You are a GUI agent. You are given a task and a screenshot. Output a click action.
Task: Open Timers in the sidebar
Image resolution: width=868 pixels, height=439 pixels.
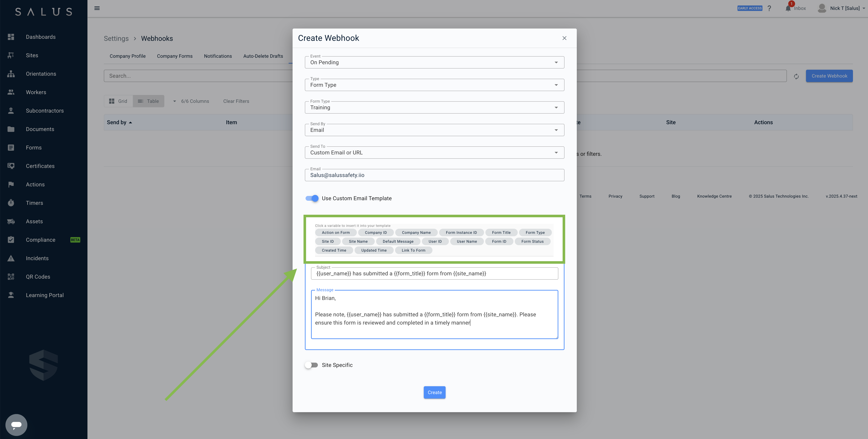click(x=34, y=203)
